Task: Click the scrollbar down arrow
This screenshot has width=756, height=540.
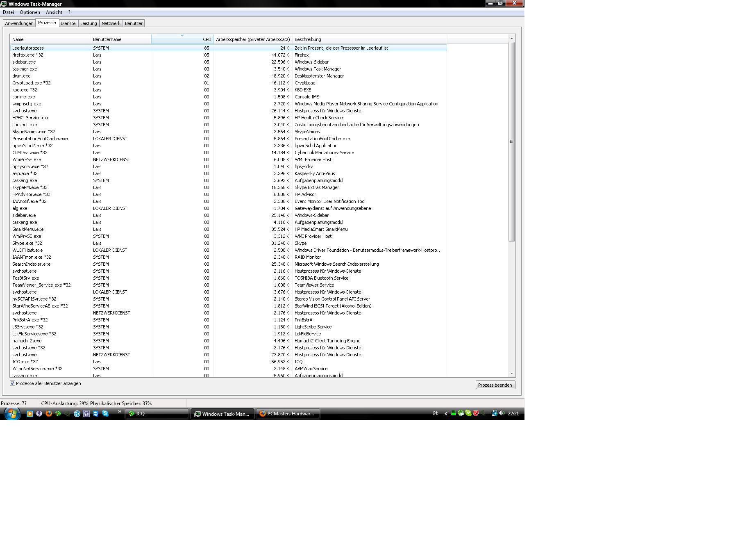Action: pos(511,374)
